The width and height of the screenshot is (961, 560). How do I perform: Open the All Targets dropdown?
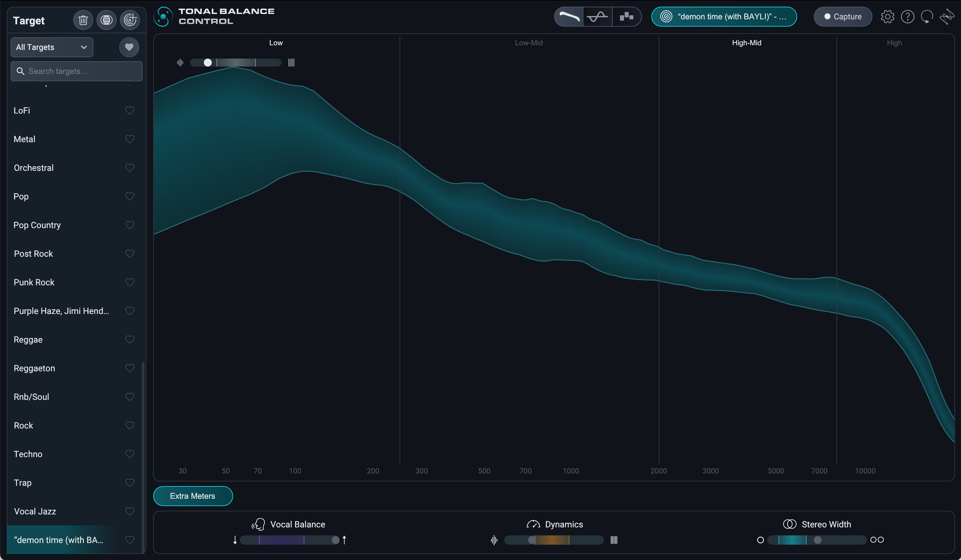click(52, 47)
